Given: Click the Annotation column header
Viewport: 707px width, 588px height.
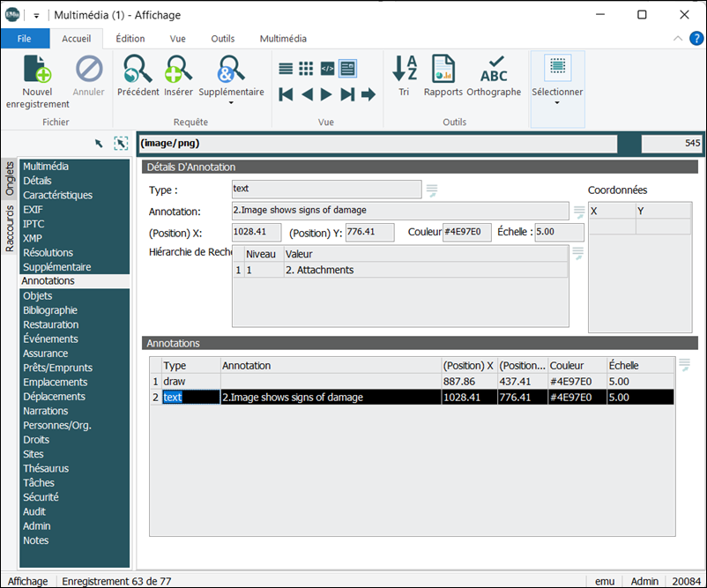Looking at the screenshot, I should click(331, 366).
